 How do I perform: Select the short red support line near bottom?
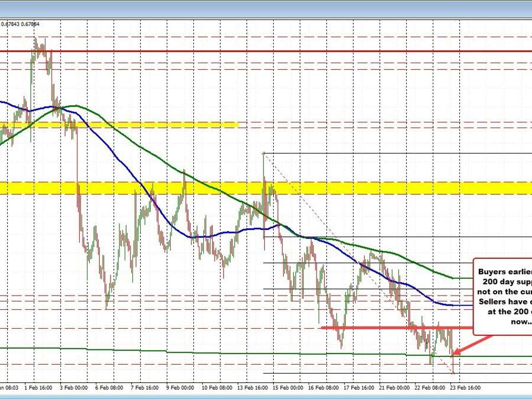click(x=396, y=327)
